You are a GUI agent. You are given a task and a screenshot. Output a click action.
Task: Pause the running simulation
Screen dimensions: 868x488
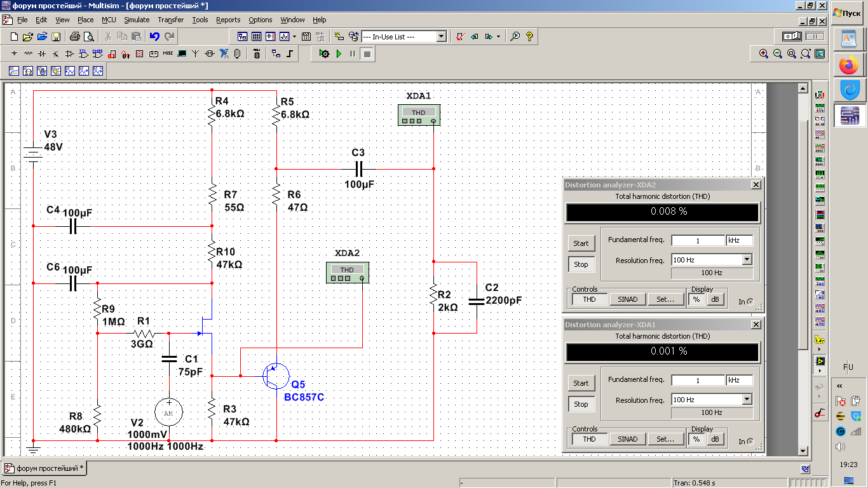click(353, 53)
